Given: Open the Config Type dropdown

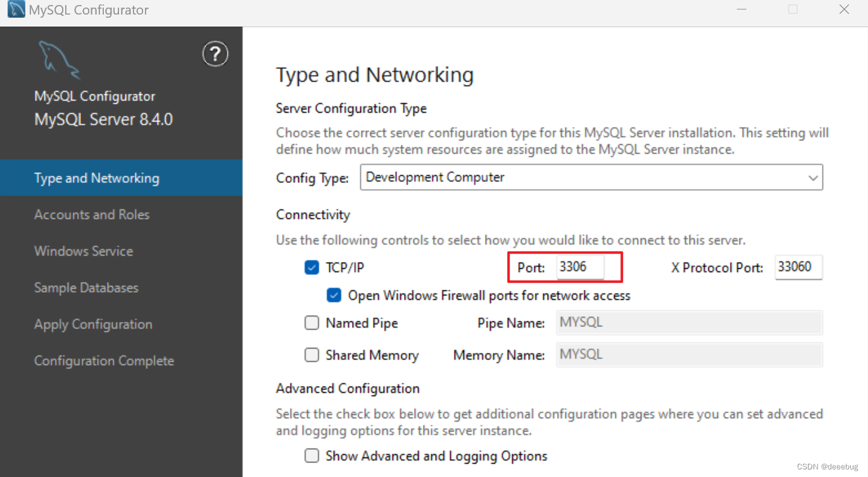Looking at the screenshot, I should tap(591, 178).
